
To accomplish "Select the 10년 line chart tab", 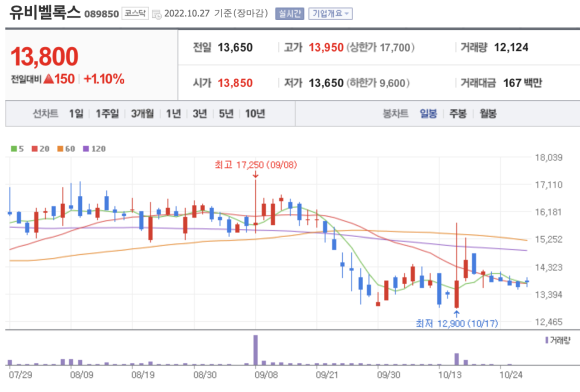I will 255,114.
